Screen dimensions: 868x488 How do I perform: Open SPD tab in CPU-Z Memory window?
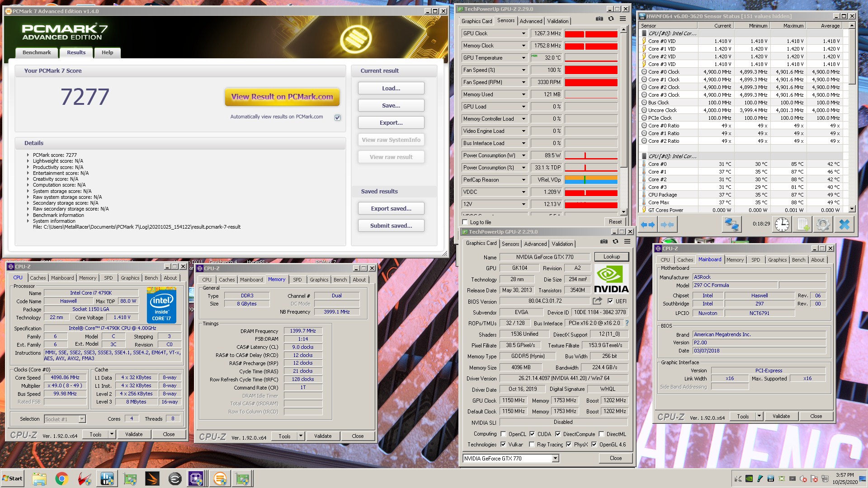(297, 280)
